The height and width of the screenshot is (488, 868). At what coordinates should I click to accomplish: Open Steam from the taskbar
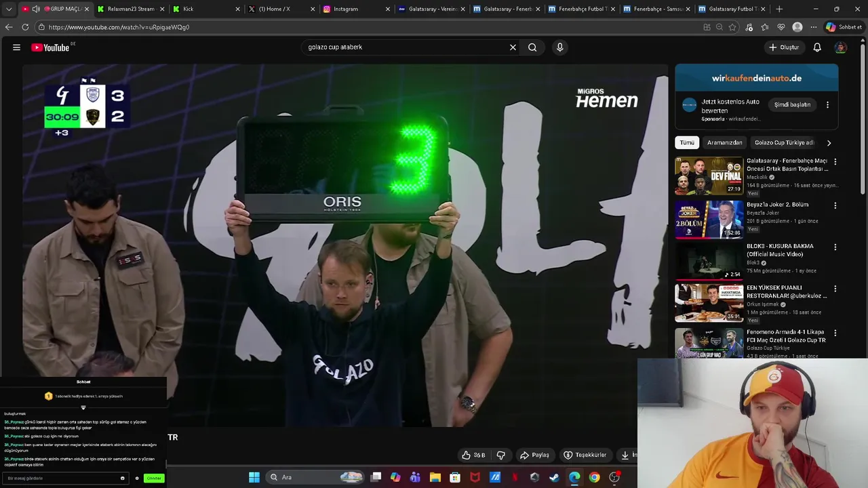tap(555, 477)
